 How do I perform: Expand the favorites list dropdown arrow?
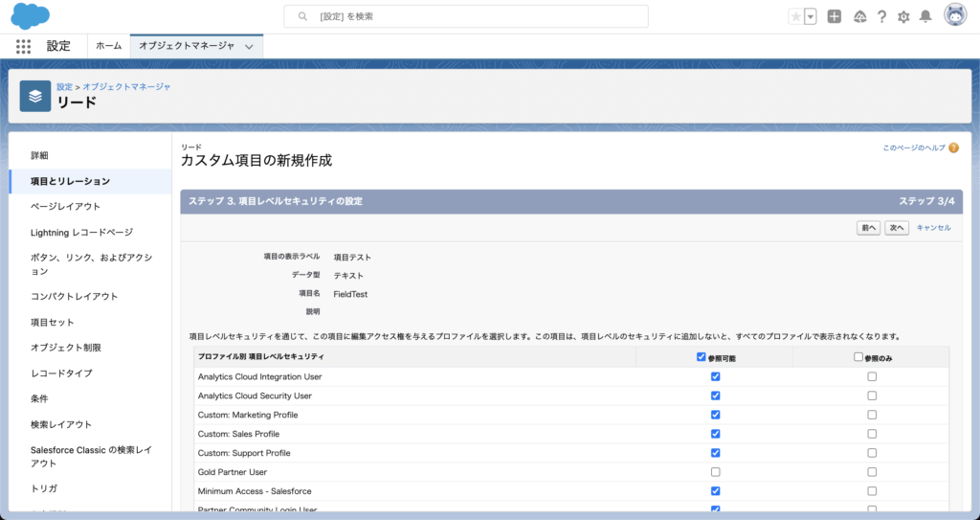click(x=811, y=16)
